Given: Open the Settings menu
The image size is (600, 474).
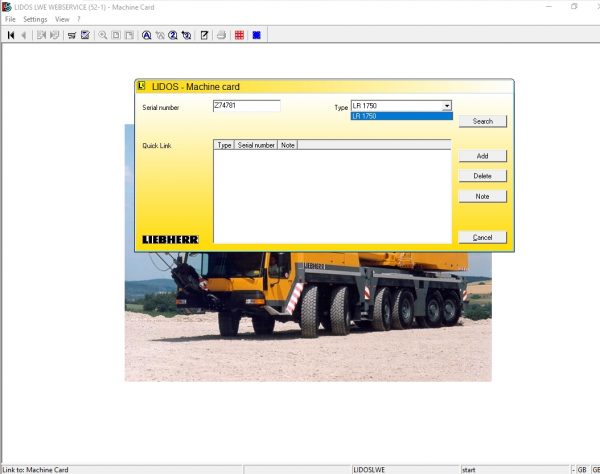Looking at the screenshot, I should point(35,19).
